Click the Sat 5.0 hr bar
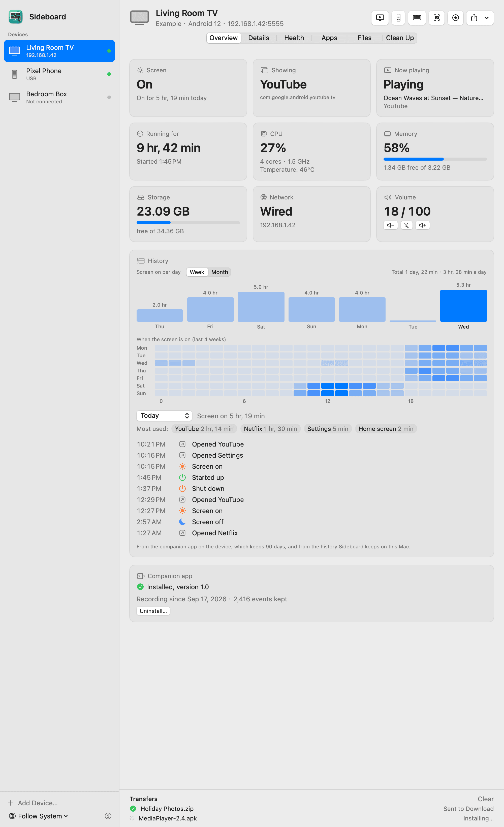The width and height of the screenshot is (504, 827). click(261, 307)
